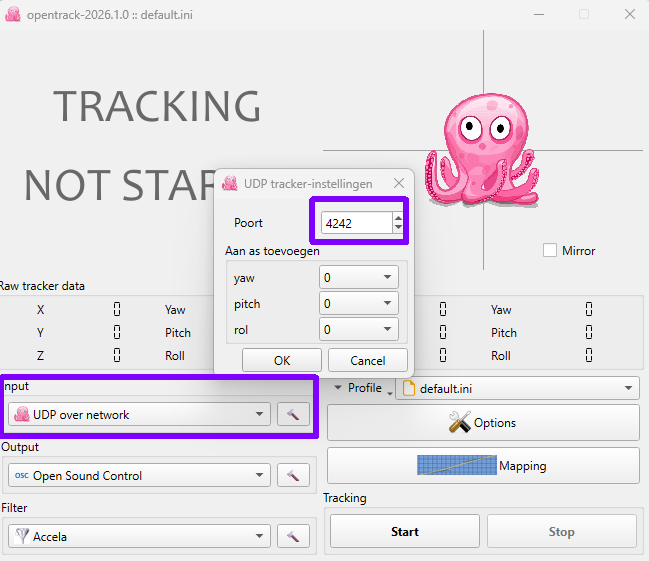Increase the Poort value with up arrow
The height and width of the screenshot is (561, 649).
coord(398,217)
